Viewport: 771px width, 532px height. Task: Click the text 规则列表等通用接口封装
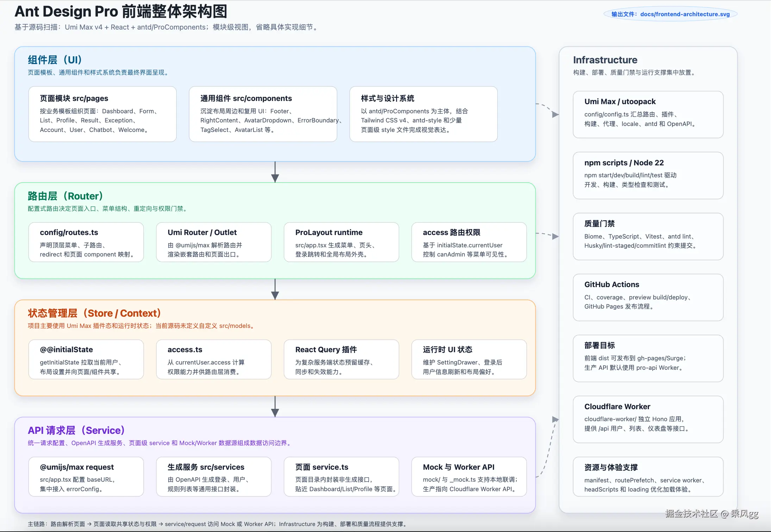coord(205,489)
